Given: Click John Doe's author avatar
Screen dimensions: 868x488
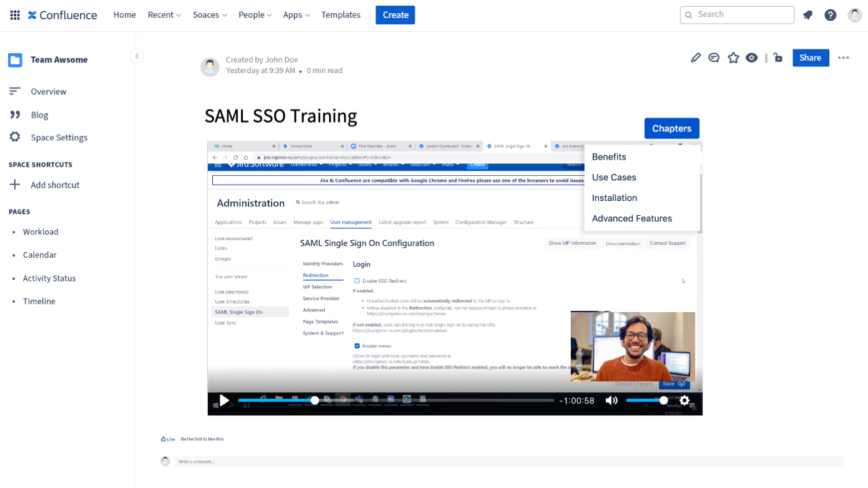Looking at the screenshot, I should [210, 67].
